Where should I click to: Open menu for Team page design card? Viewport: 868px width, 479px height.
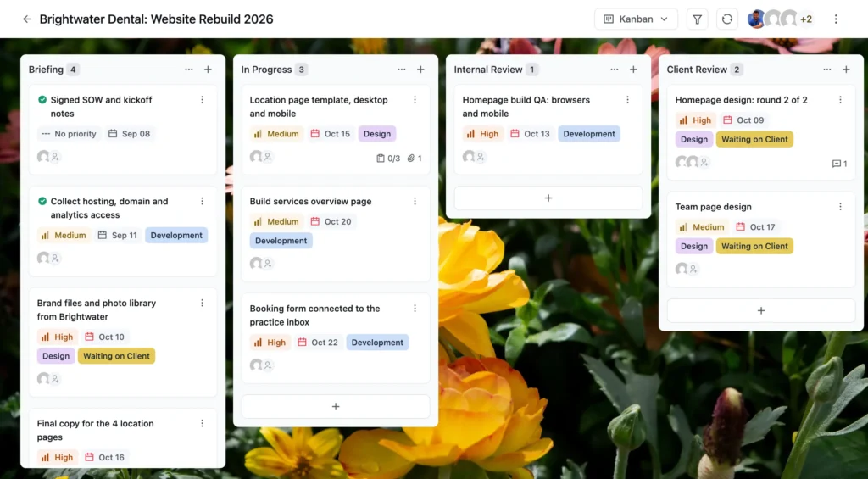click(840, 207)
